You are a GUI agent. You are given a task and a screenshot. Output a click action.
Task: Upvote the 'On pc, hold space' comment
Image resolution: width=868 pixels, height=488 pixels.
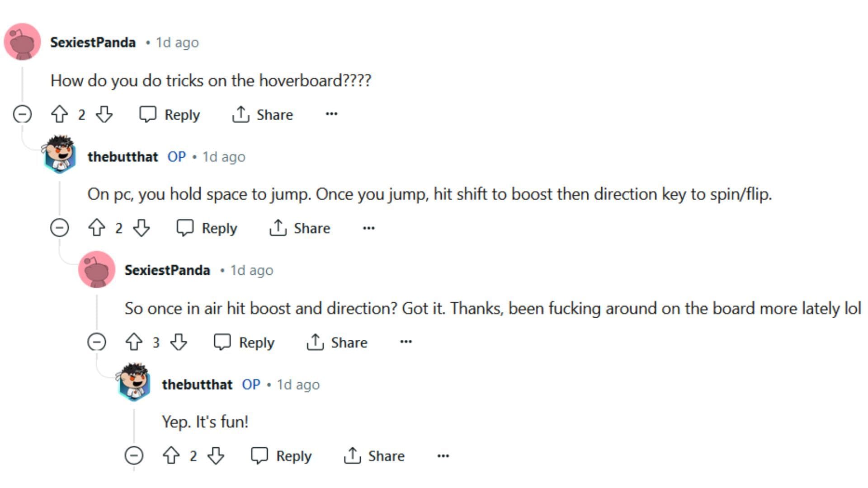coord(97,228)
